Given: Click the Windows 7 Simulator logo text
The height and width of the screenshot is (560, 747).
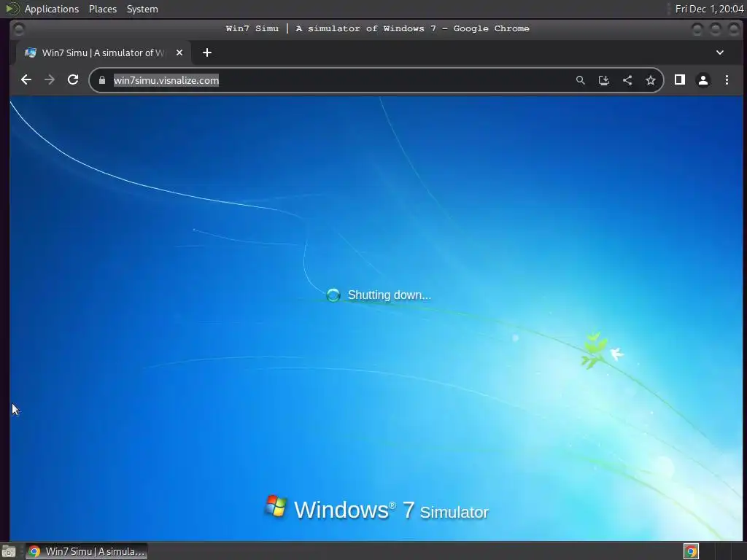Looking at the screenshot, I should (x=391, y=510).
